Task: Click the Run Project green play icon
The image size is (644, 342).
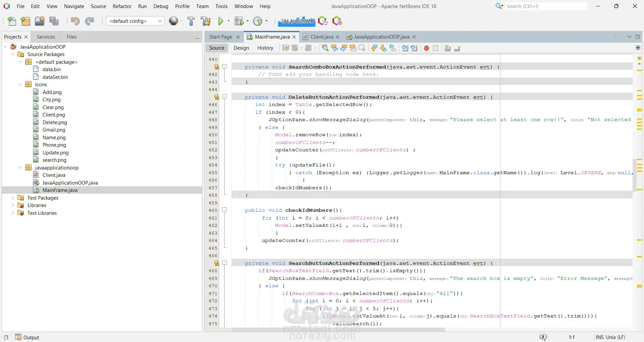Action: [x=220, y=21]
